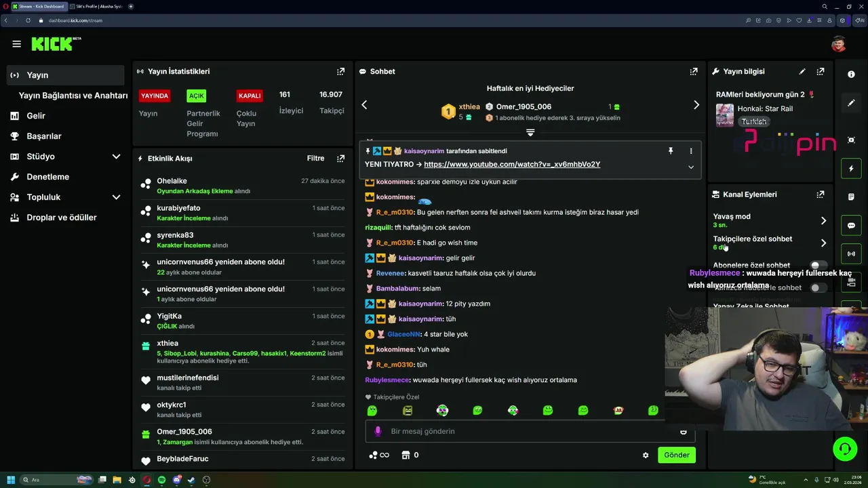Click the green headset support button
This screenshot has height=488, width=868.
[845, 449]
